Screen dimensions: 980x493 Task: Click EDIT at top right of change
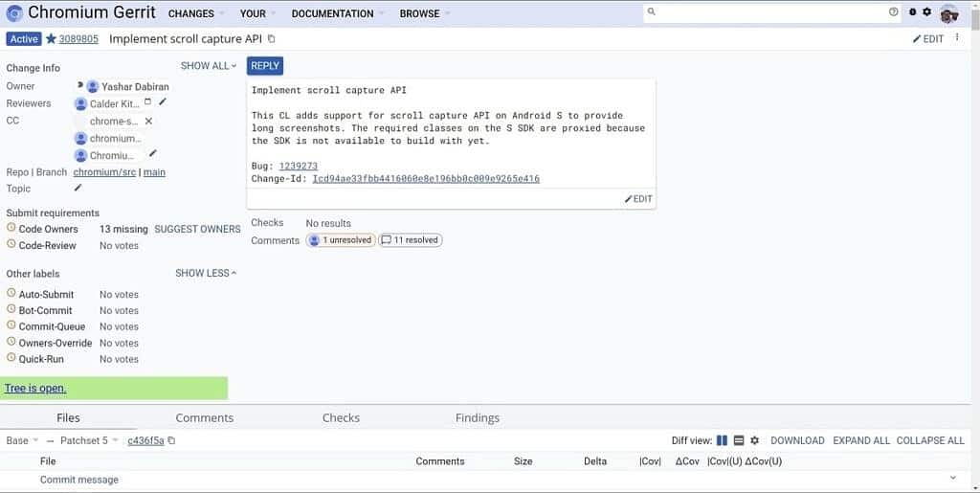coord(928,38)
